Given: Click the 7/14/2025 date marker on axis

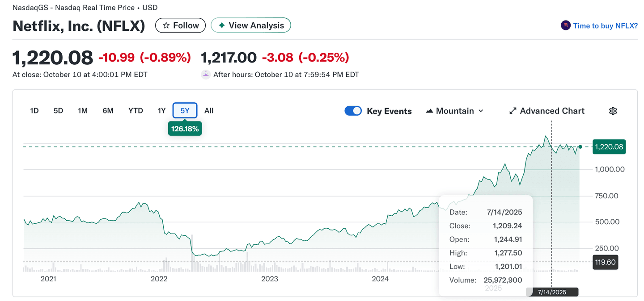Looking at the screenshot, I should [552, 292].
